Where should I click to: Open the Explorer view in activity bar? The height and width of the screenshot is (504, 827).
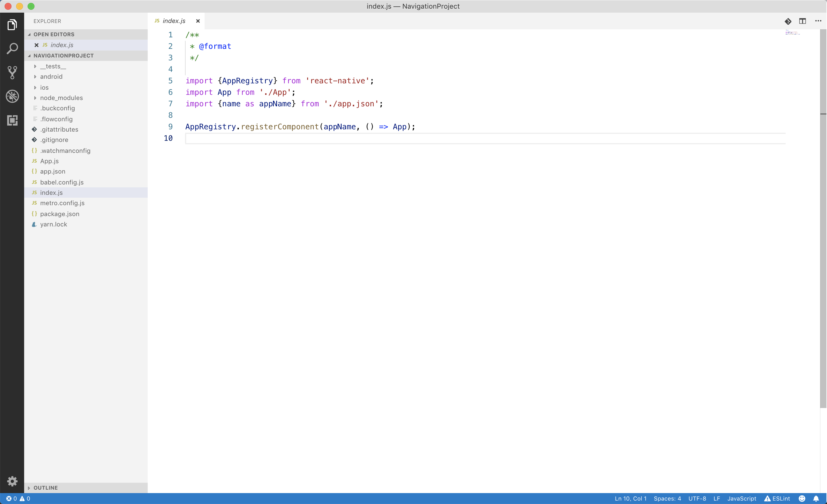(12, 25)
